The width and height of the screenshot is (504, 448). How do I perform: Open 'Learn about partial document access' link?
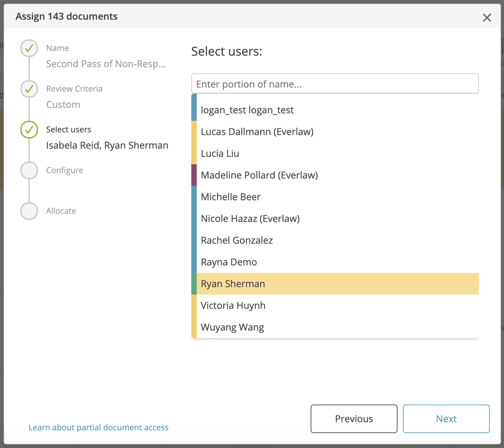click(98, 428)
